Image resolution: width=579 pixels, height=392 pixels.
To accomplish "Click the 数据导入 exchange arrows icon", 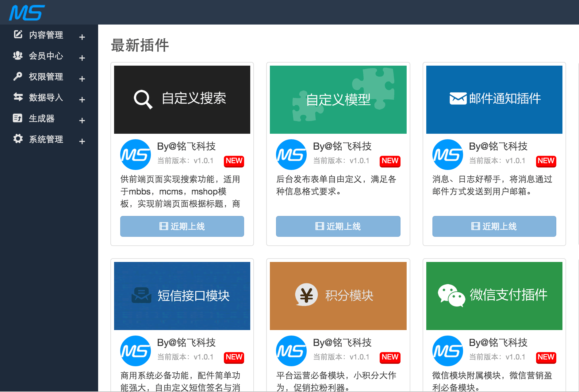I will pos(18,97).
